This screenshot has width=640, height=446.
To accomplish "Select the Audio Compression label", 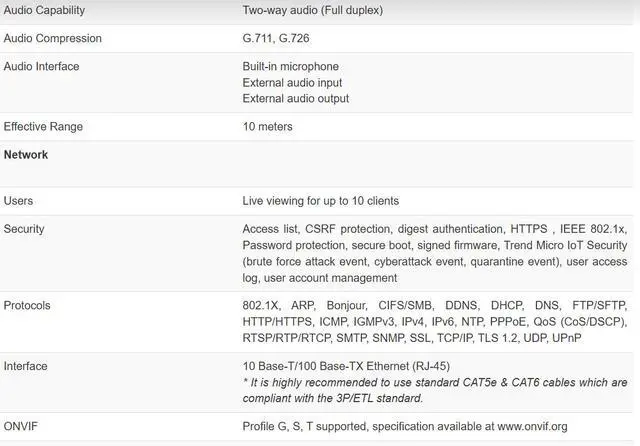I will (53, 38).
